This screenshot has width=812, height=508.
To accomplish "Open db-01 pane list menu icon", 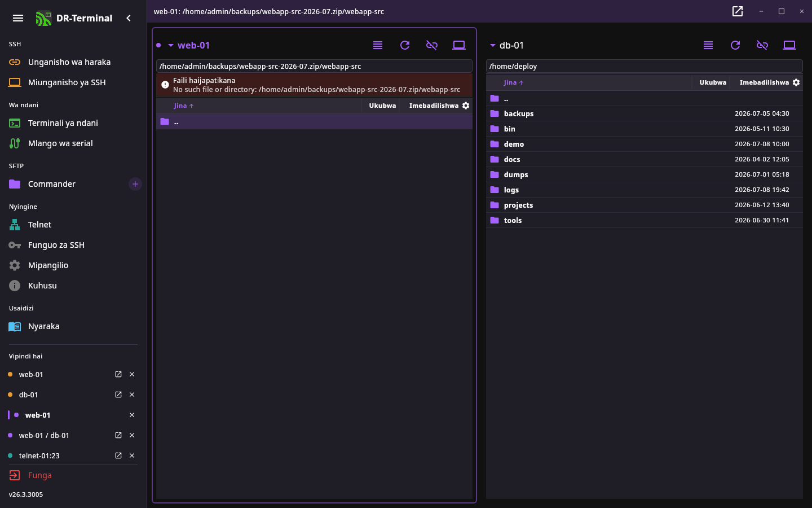I will 708,45.
